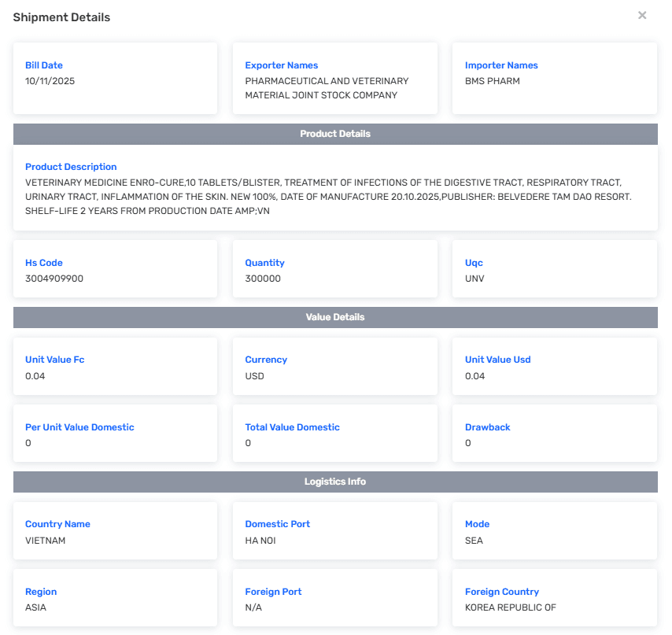Click the Uqc card showing UNV
Screen dimensions: 672x635
(x=554, y=269)
